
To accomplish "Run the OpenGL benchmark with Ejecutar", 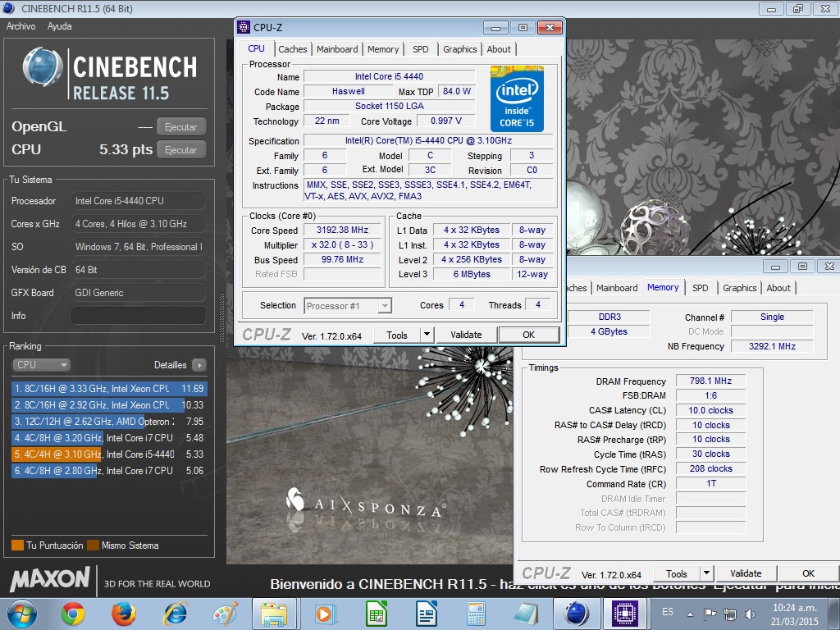I will pos(181,127).
